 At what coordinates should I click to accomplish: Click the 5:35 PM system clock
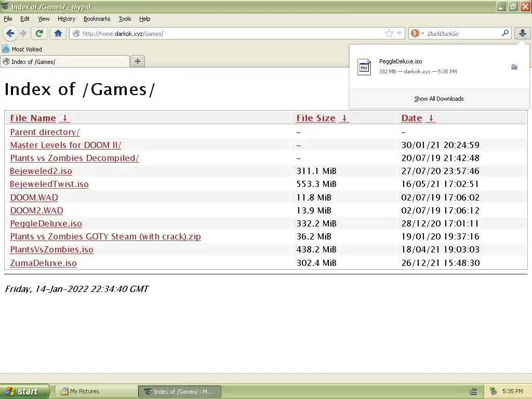pos(512,391)
